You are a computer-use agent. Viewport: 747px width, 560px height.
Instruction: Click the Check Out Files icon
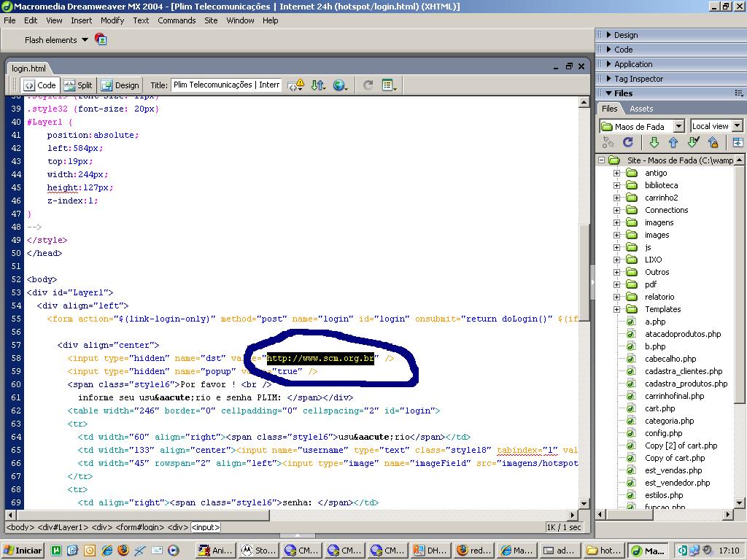[x=693, y=143]
